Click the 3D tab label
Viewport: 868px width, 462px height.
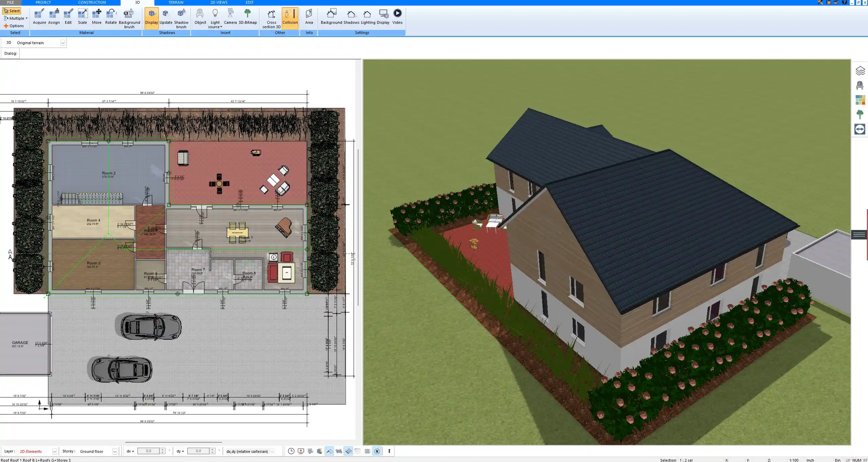click(x=137, y=2)
